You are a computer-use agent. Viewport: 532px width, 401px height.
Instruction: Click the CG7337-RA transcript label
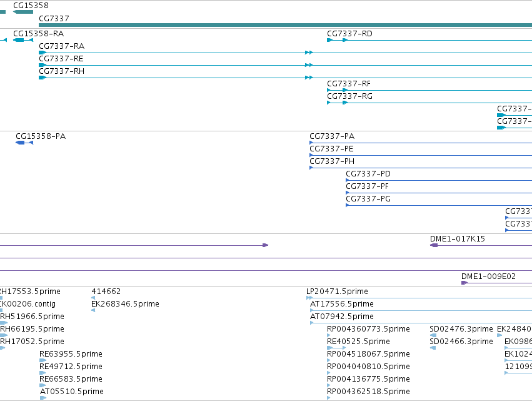(62, 46)
